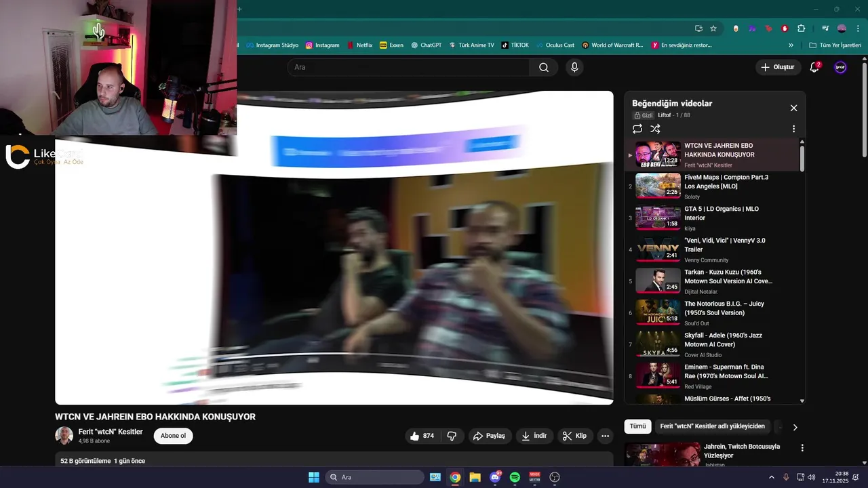The image size is (868, 488).
Task: Open the Windows Start menu
Action: (x=314, y=477)
